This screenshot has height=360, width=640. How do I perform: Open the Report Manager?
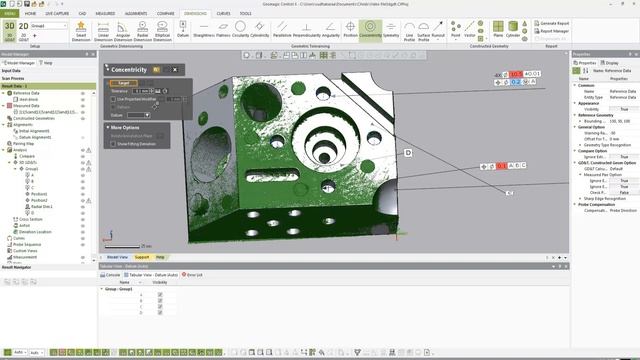pyautogui.click(x=552, y=31)
